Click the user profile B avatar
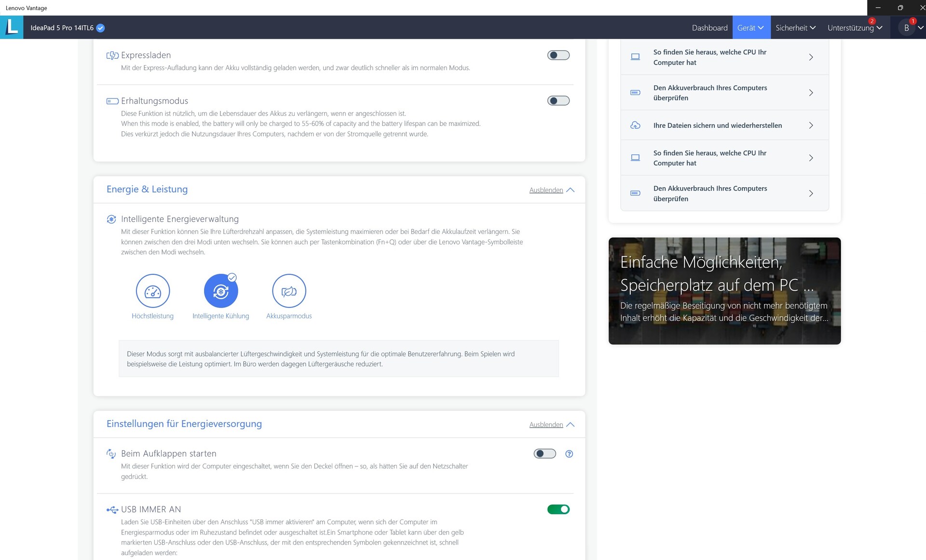Image resolution: width=926 pixels, height=560 pixels. (906, 28)
